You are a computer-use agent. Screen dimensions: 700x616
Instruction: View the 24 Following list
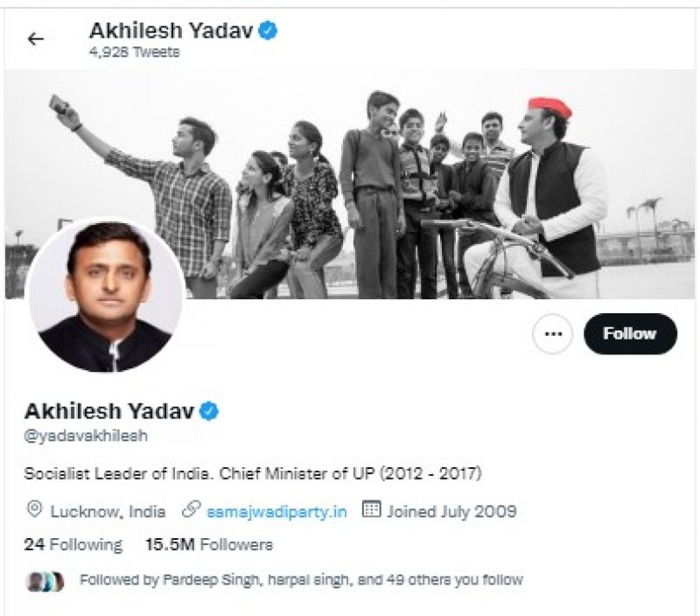pos(73,544)
